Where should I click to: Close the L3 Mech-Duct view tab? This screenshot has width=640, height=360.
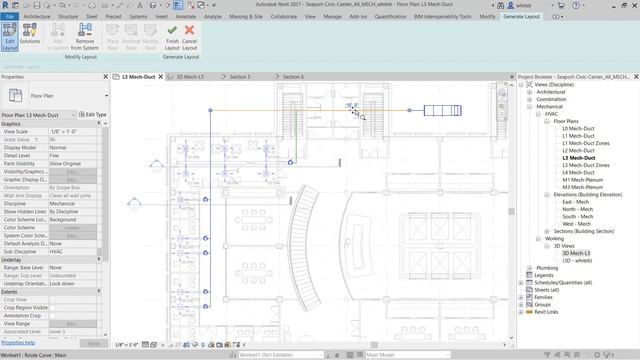161,77
